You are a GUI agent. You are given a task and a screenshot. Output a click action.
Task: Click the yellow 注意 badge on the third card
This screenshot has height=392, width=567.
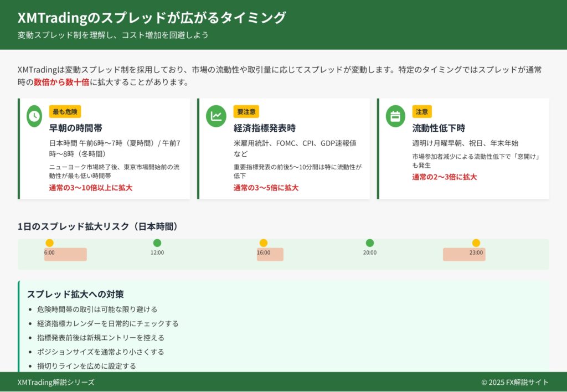421,112
